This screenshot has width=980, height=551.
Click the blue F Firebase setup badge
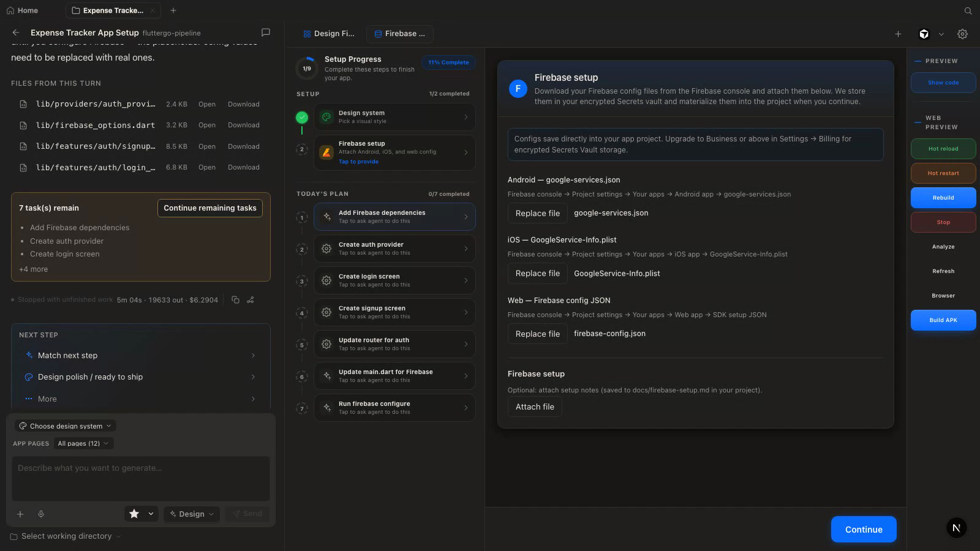click(x=518, y=89)
